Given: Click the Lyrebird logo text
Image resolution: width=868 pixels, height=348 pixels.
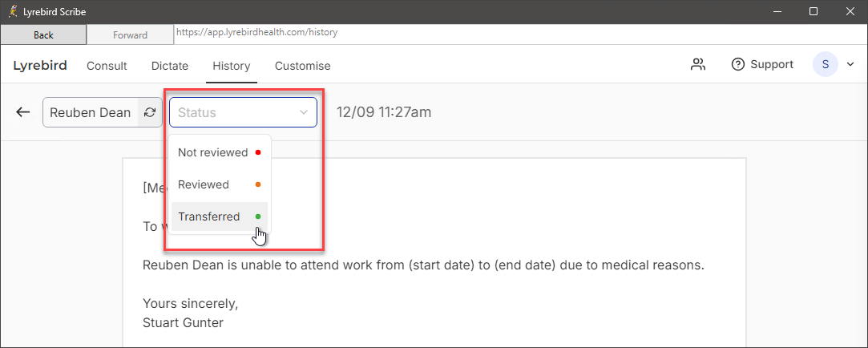Looking at the screenshot, I should point(40,66).
